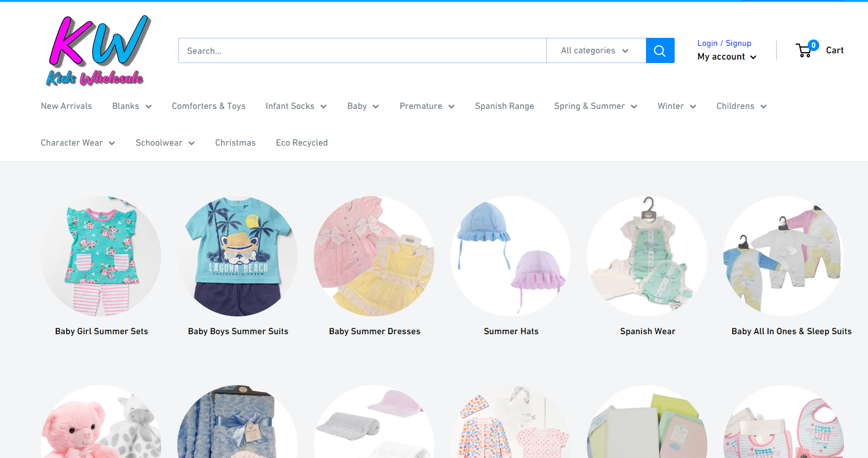
Task: Open the Super Cute bibs image
Action: 784,422
